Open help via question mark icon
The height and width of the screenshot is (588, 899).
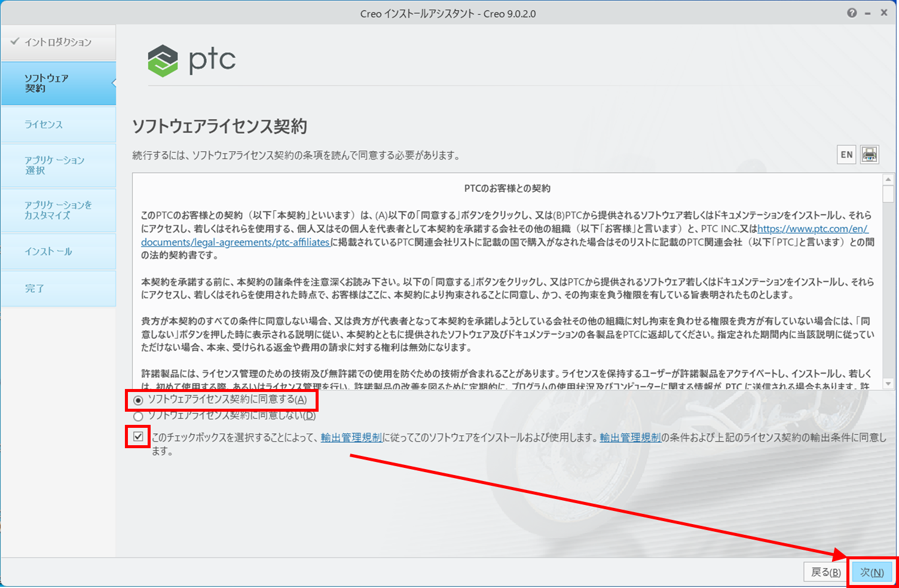852,13
